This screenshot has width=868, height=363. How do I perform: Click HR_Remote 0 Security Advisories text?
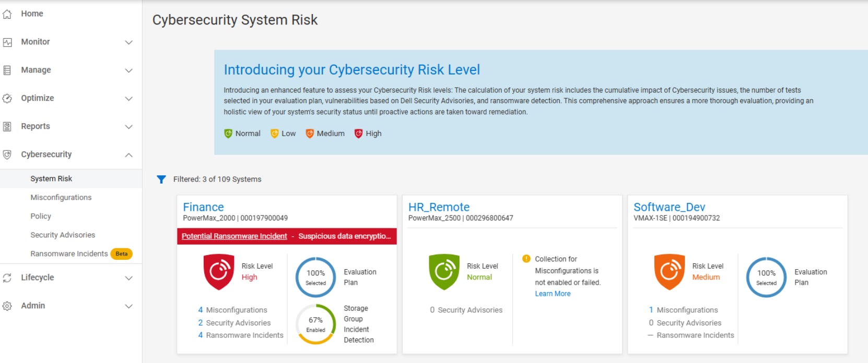(466, 310)
